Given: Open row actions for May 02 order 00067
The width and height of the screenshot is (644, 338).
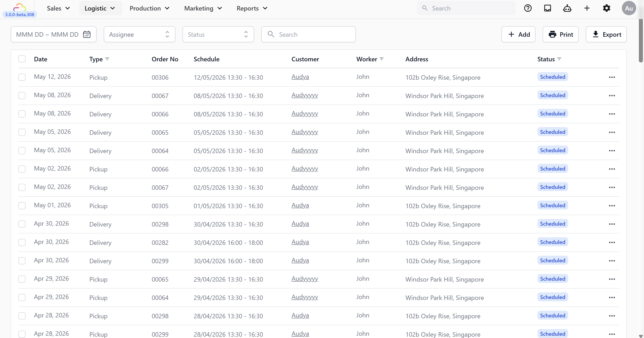Looking at the screenshot, I should (612, 187).
